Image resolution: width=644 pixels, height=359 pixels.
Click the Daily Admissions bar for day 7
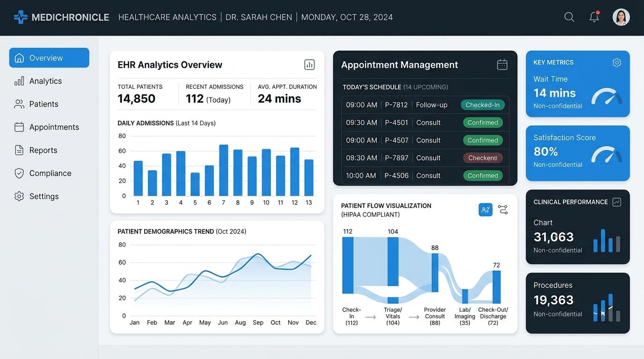point(224,170)
